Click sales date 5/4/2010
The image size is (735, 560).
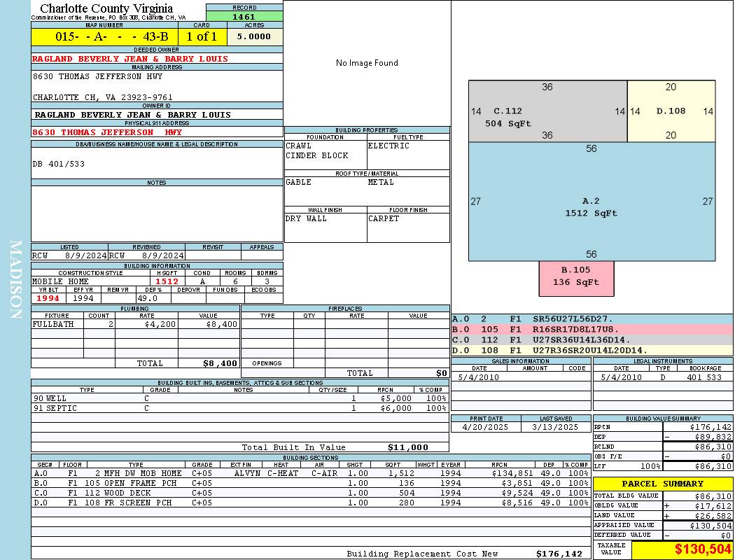coord(479,377)
